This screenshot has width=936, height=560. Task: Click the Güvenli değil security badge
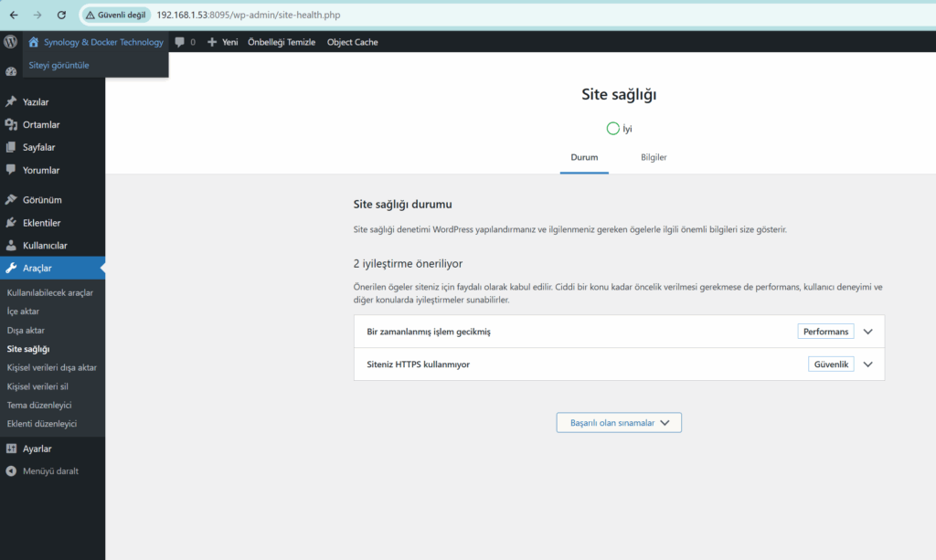pyautogui.click(x=117, y=15)
